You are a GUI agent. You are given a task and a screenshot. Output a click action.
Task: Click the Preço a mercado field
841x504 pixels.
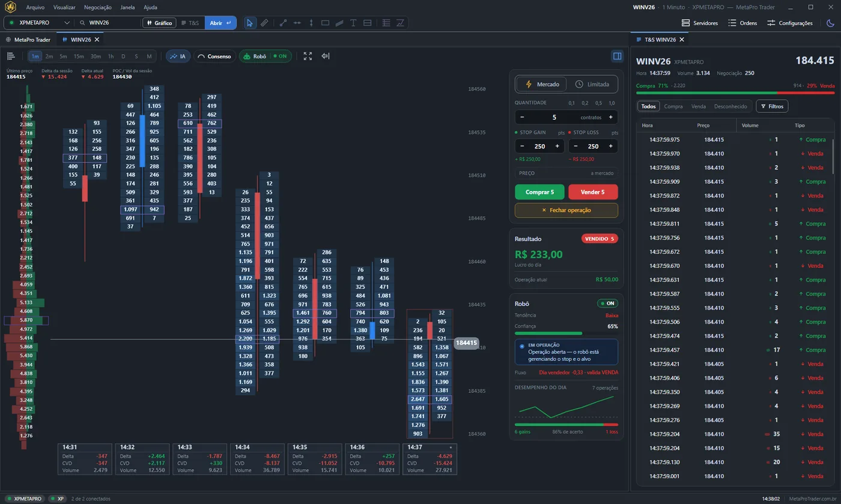pyautogui.click(x=566, y=173)
